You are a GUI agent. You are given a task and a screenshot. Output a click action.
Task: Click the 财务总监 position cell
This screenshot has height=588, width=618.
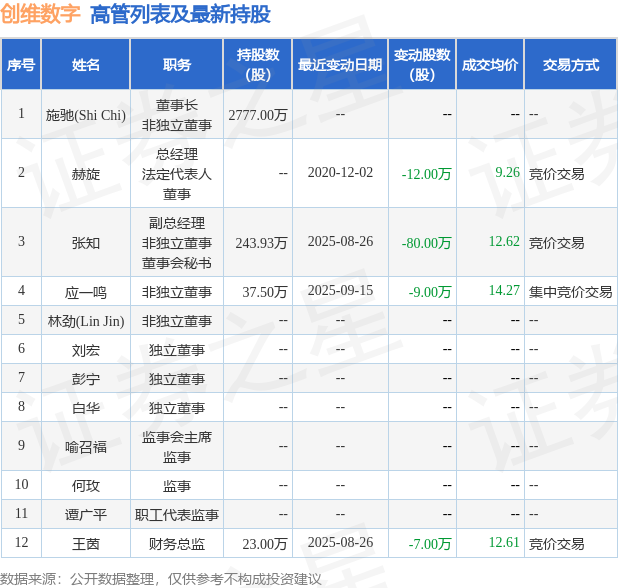point(177,544)
